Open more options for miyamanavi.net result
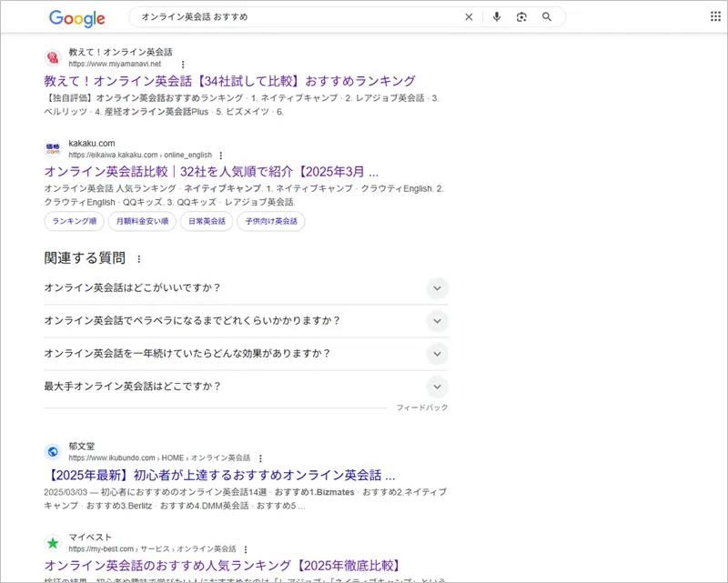This screenshot has height=583, width=728. 183,65
